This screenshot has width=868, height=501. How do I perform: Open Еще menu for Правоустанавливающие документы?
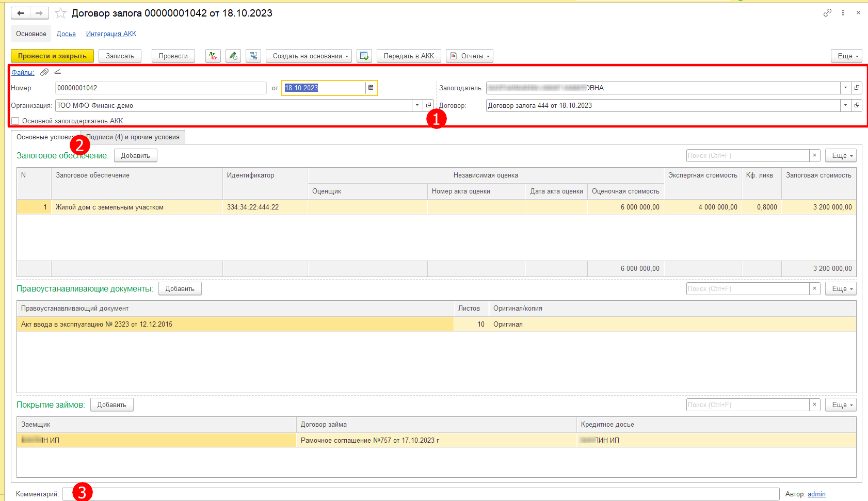pyautogui.click(x=841, y=288)
